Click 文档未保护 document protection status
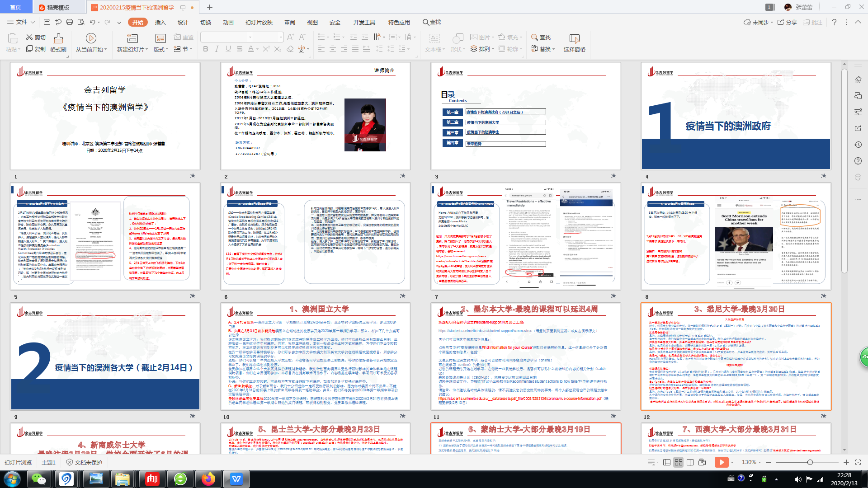868x488 pixels. (84, 462)
